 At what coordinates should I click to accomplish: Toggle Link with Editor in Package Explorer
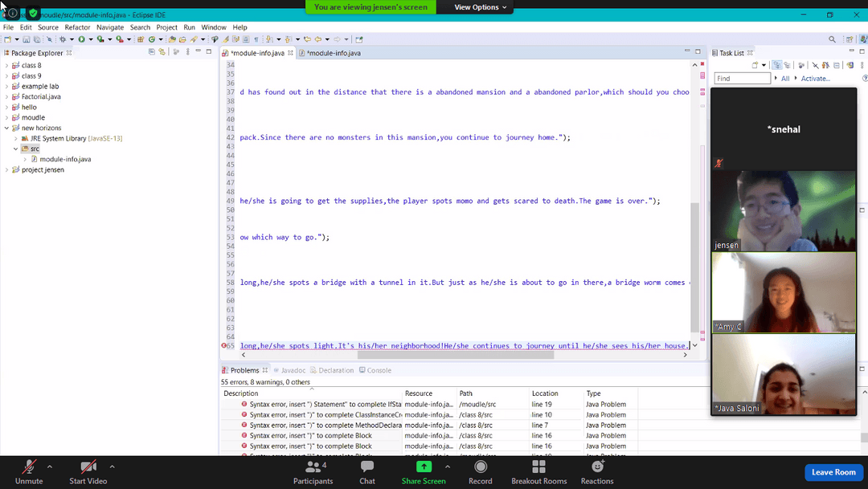162,51
